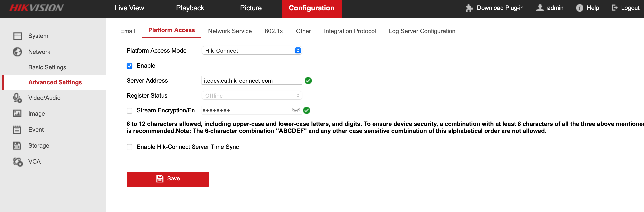Click the VCA sidebar icon

[x=18, y=162]
